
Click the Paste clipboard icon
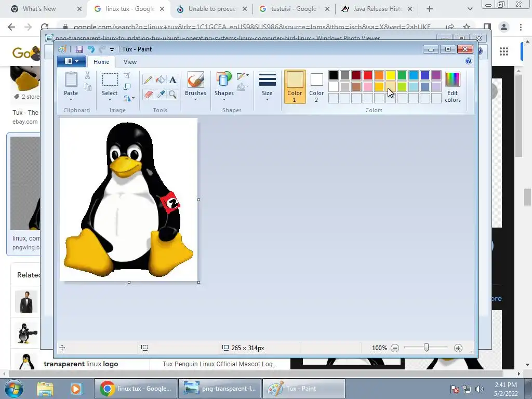[71, 80]
